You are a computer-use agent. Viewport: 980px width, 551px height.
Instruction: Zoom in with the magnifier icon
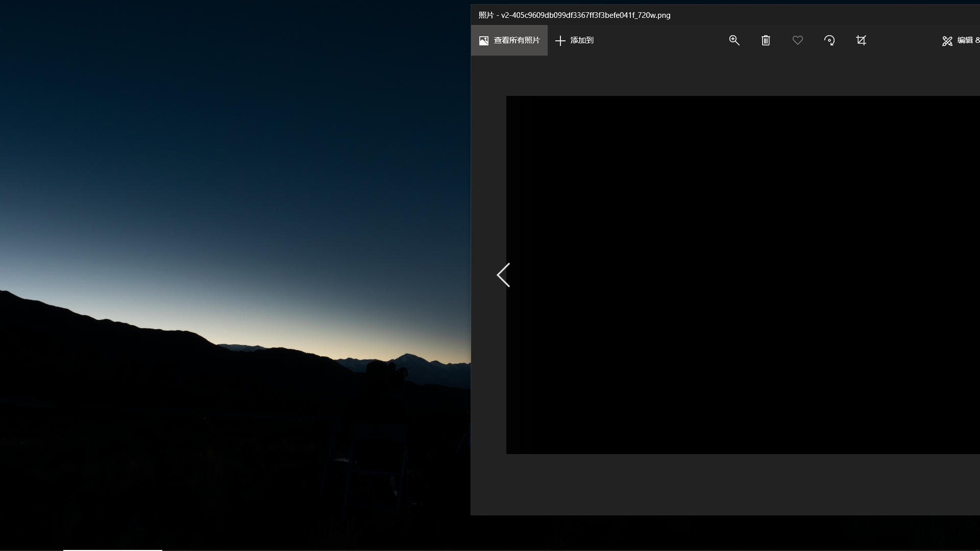point(734,40)
